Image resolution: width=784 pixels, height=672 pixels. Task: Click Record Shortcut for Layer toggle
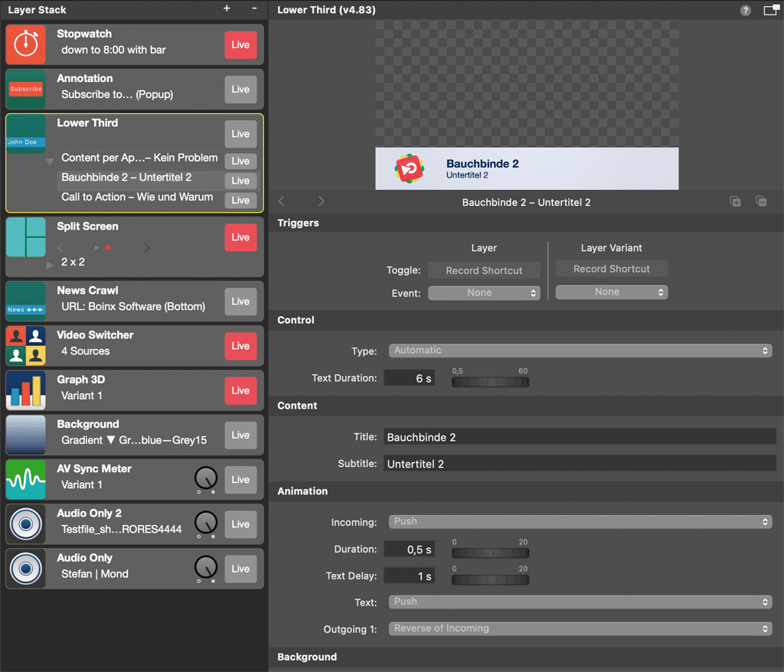484,271
